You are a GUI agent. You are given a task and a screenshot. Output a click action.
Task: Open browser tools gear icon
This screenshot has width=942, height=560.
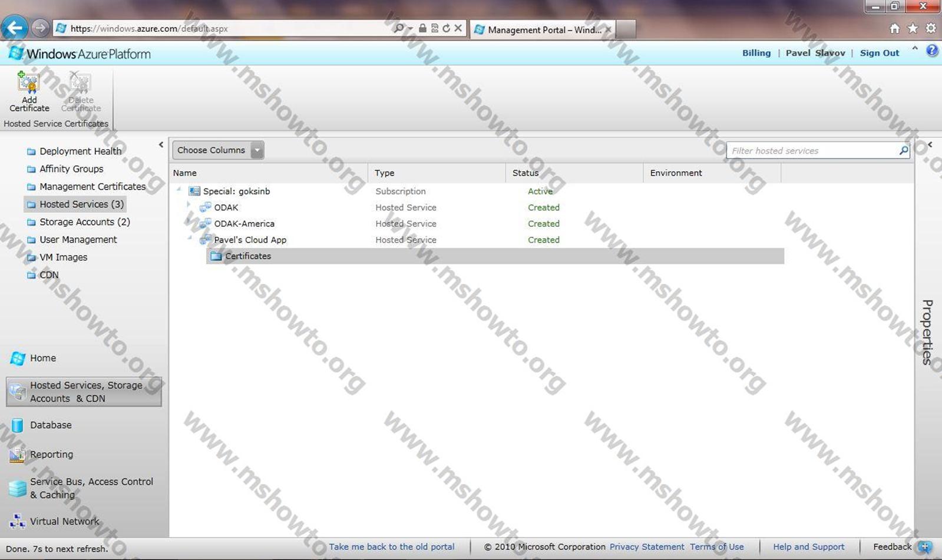(x=931, y=28)
